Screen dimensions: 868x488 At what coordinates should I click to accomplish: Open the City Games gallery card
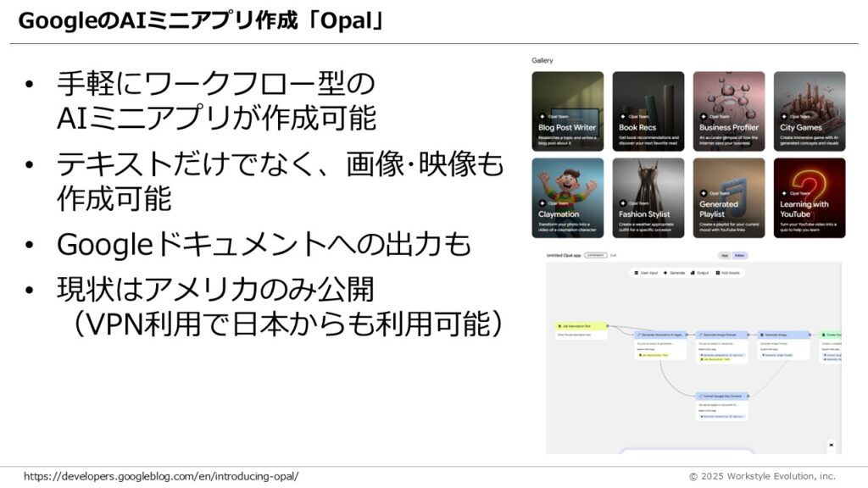810,111
